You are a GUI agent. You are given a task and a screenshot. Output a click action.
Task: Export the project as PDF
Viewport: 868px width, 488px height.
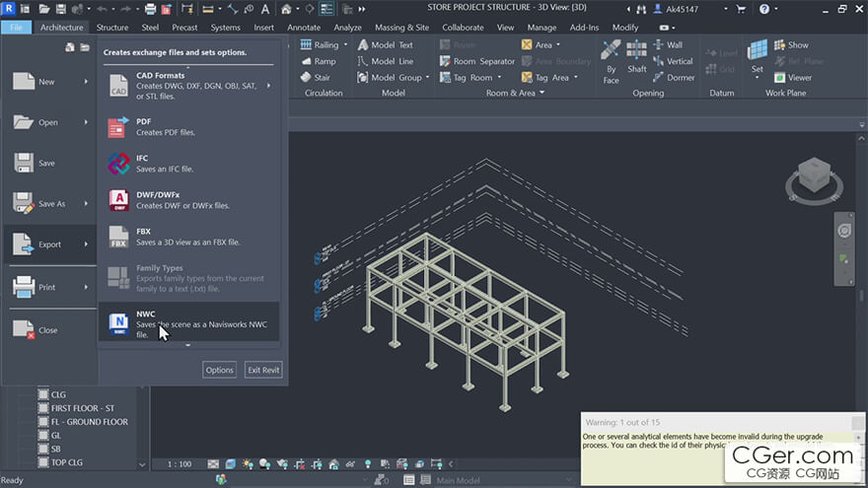[x=189, y=127]
